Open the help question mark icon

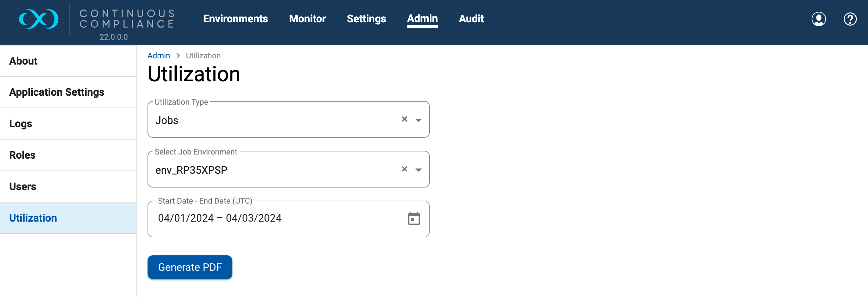[849, 19]
